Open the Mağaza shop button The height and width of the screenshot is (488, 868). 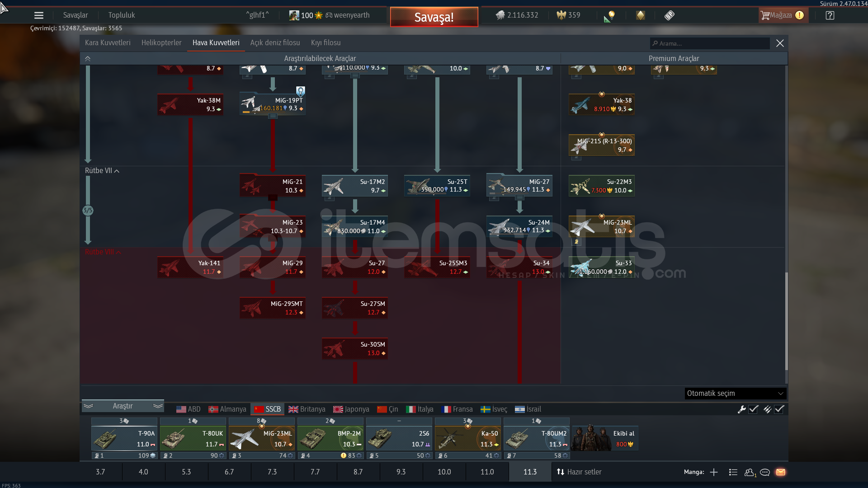[783, 15]
